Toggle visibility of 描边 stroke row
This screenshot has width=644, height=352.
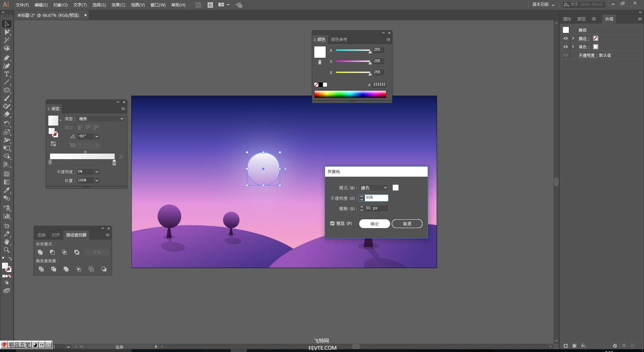566,38
